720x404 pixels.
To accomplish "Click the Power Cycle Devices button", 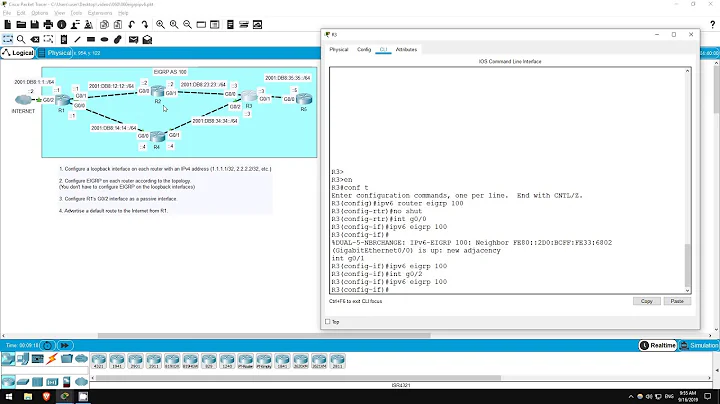I will pos(47,345).
